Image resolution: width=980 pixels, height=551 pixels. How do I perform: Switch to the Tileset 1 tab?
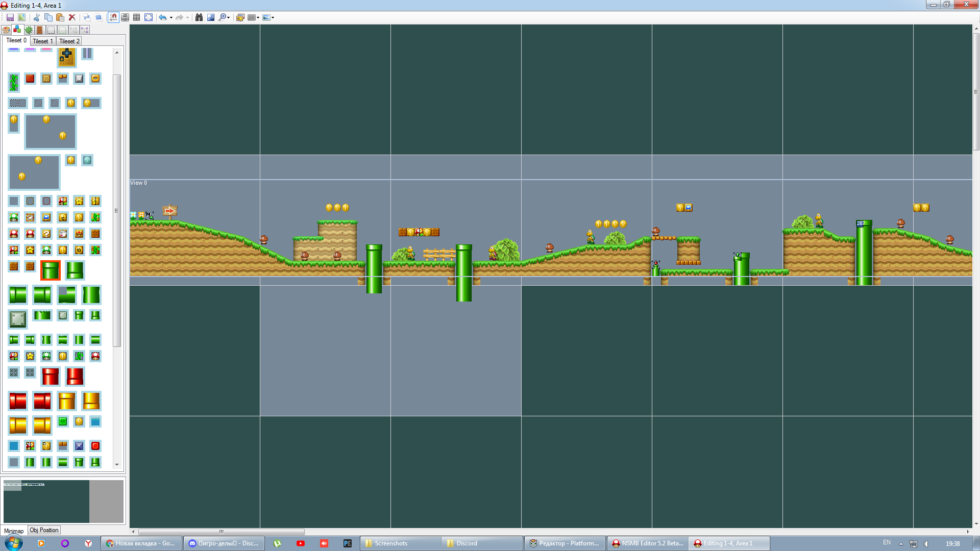43,41
